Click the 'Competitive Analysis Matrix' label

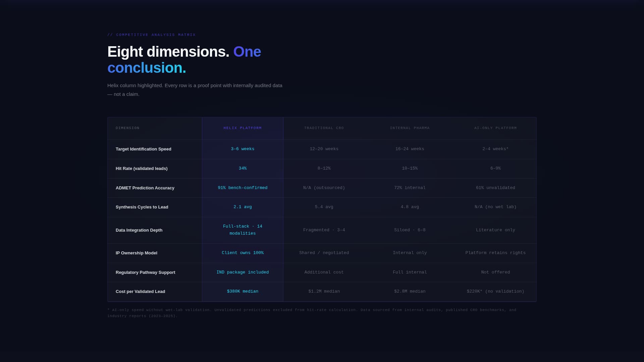coord(151,35)
